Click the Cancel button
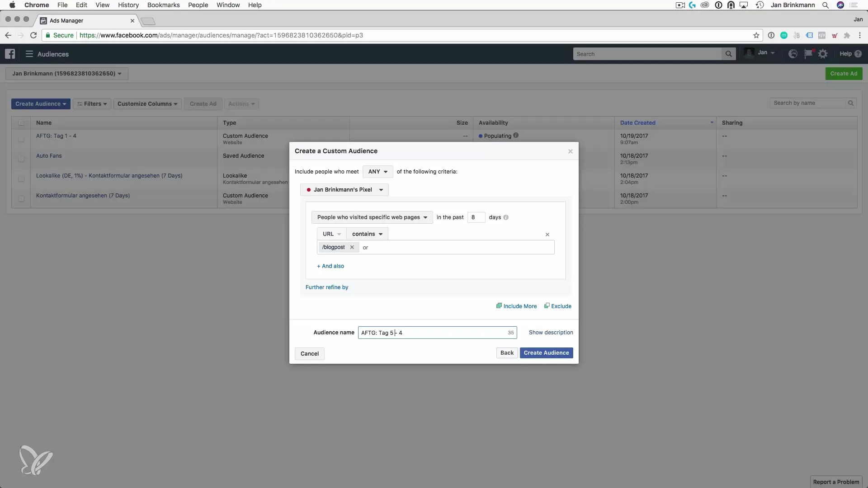Screen dimensions: 868x488 click(x=310, y=354)
